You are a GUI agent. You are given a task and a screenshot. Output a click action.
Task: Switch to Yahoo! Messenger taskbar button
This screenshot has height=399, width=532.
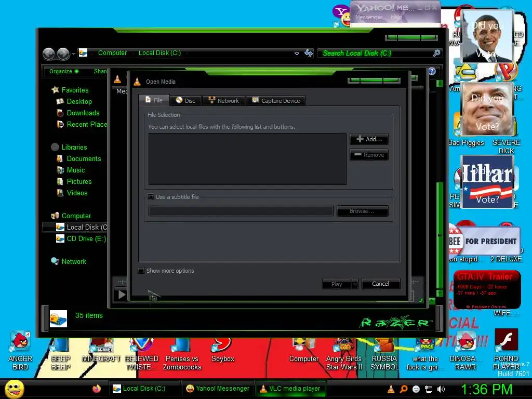(218, 389)
